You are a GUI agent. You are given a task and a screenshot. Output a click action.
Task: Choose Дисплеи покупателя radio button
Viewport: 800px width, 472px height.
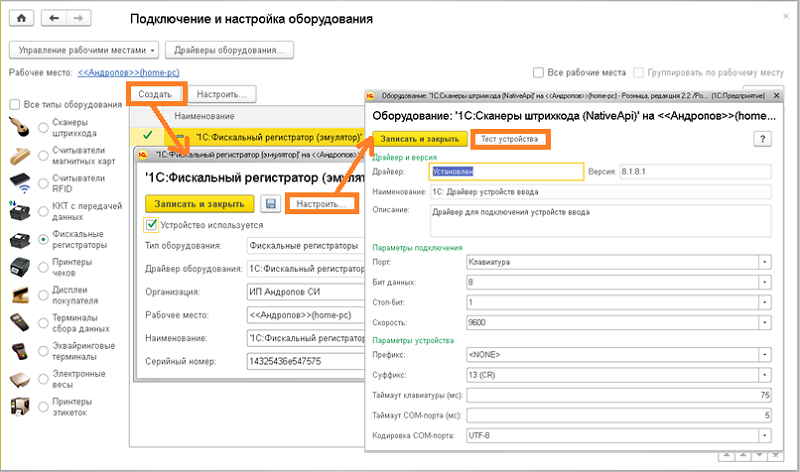pyautogui.click(x=43, y=295)
